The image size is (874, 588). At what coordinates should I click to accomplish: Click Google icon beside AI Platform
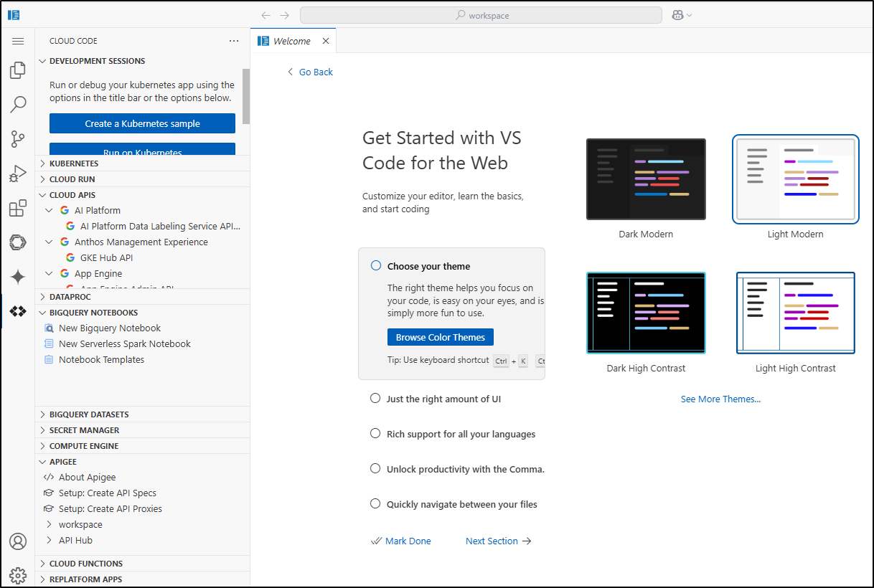coord(65,211)
